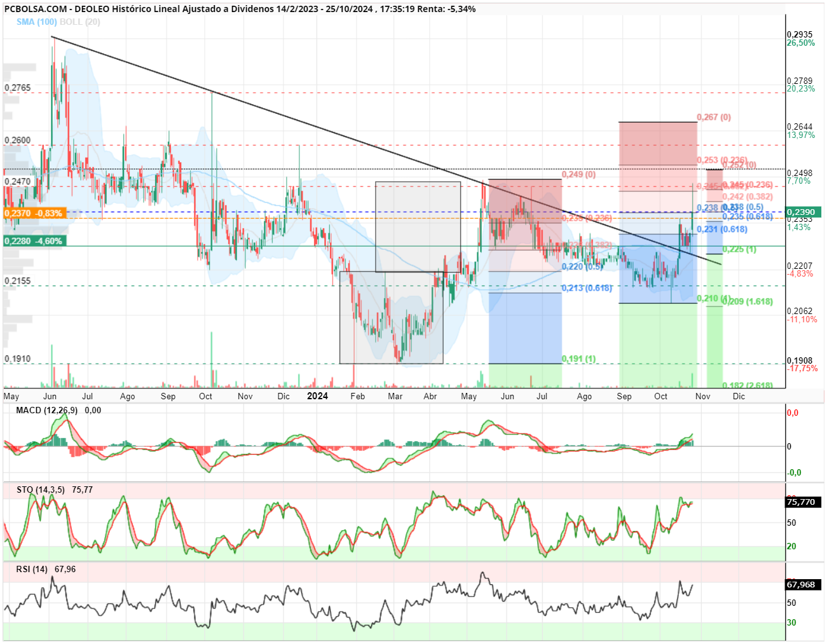This screenshot has height=644, width=827.
Task: Open the RSI (14) indicator label
Action: [x=32, y=569]
